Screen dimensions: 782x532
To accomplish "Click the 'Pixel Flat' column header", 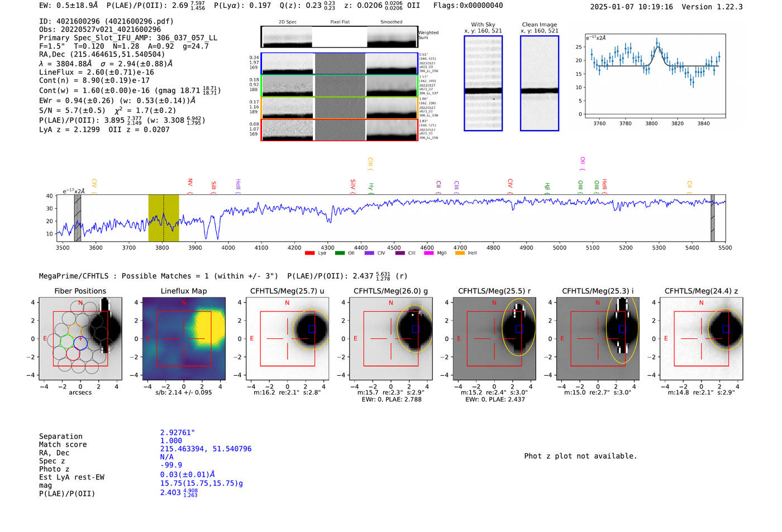I will [x=340, y=22].
